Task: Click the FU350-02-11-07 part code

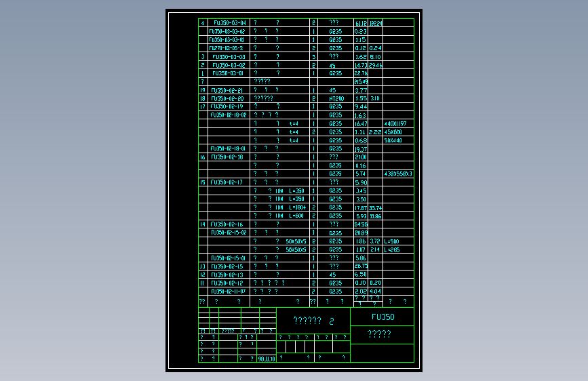Action: pos(229,292)
